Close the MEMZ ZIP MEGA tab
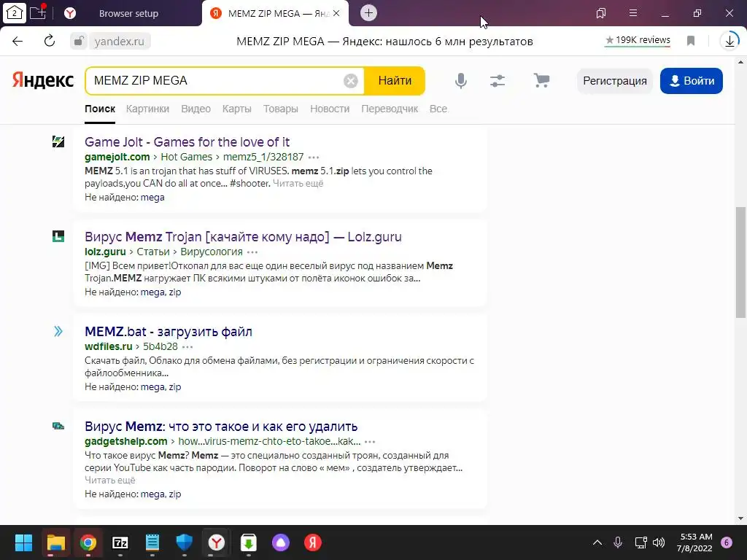 (336, 13)
